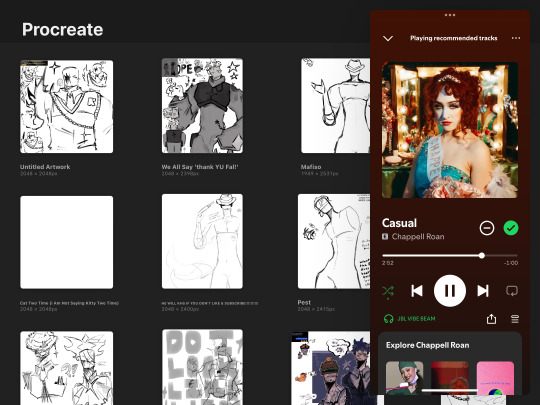Screen dimensions: 540x405
Task: Toggle repeat mode in Spotify
Action: 512,291
